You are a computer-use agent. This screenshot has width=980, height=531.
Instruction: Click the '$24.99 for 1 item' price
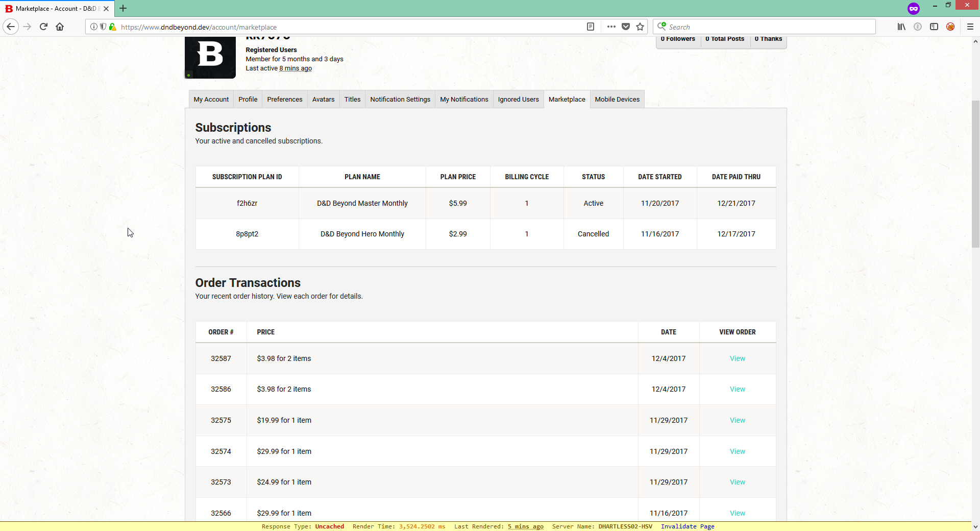point(284,482)
